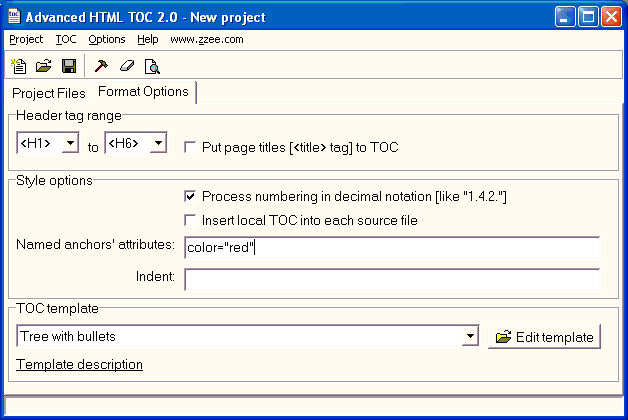Viewport: 628px width, 420px height.
Task: Clear TOC using the eraser icon
Action: click(127, 66)
